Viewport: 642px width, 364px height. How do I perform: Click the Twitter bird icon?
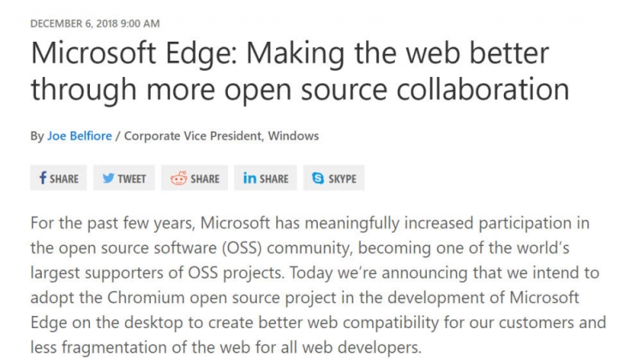108,178
